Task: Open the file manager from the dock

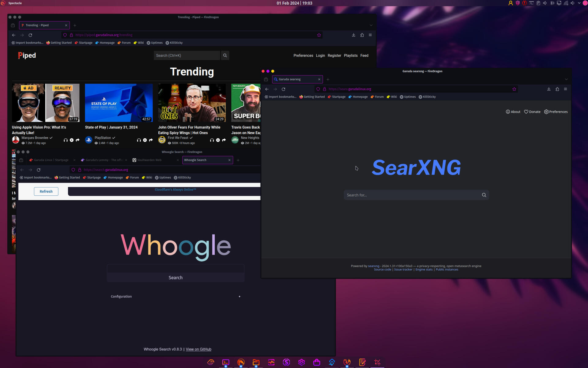Action: 256,362
